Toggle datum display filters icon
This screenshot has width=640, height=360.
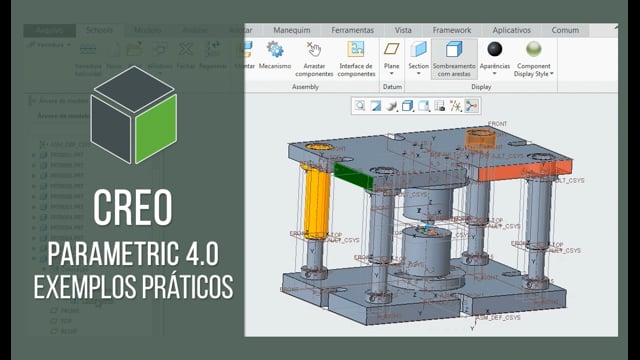(455, 106)
